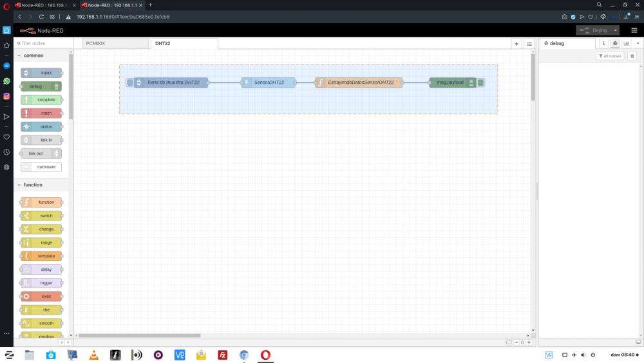This screenshot has height=363, width=644.
Task: Select the switch node in palette
Action: point(41,215)
